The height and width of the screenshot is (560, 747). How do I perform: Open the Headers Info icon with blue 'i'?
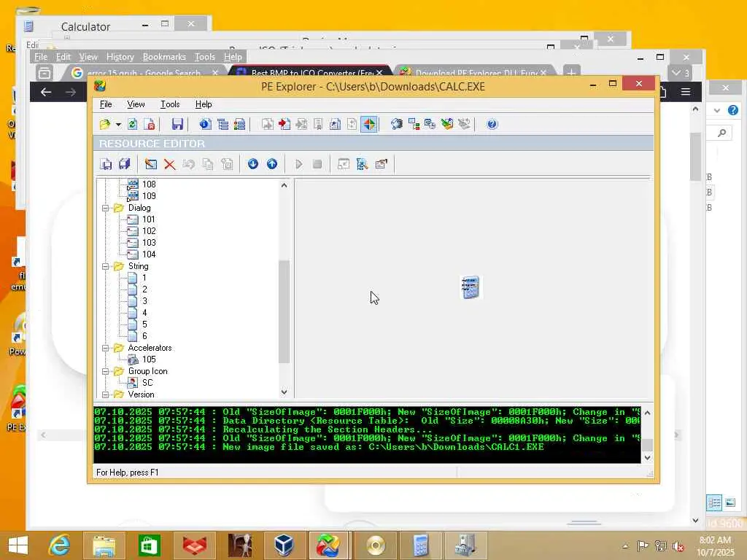(x=205, y=124)
